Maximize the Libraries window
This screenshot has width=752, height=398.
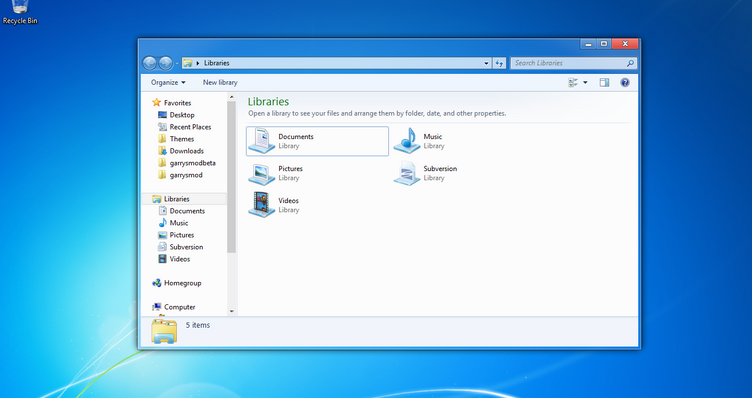pos(604,44)
